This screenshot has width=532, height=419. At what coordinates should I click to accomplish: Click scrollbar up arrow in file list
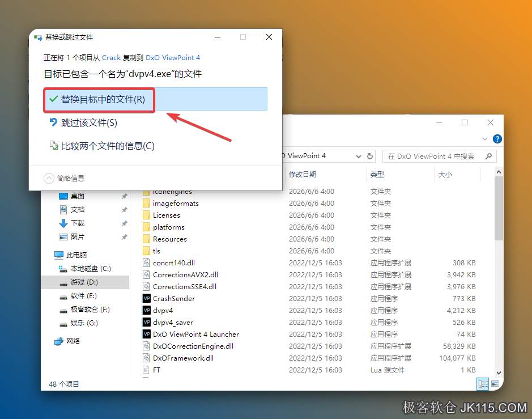tap(499, 172)
